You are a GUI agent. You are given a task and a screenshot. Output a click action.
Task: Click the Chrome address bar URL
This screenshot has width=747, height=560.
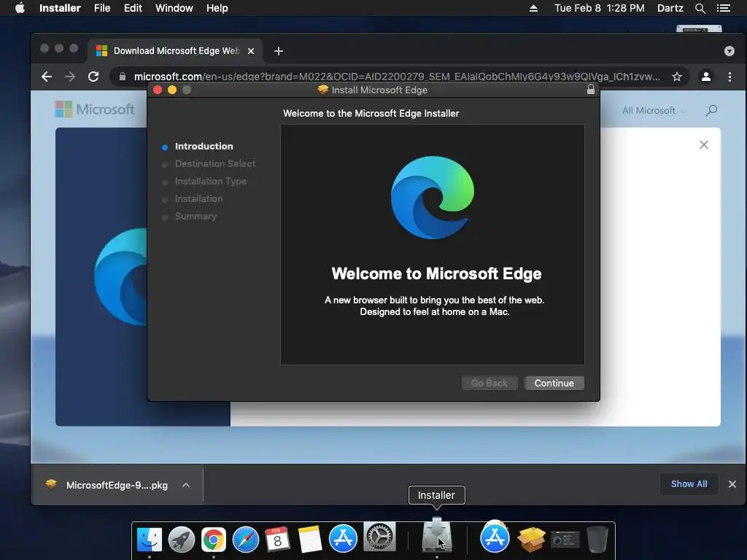coord(397,77)
